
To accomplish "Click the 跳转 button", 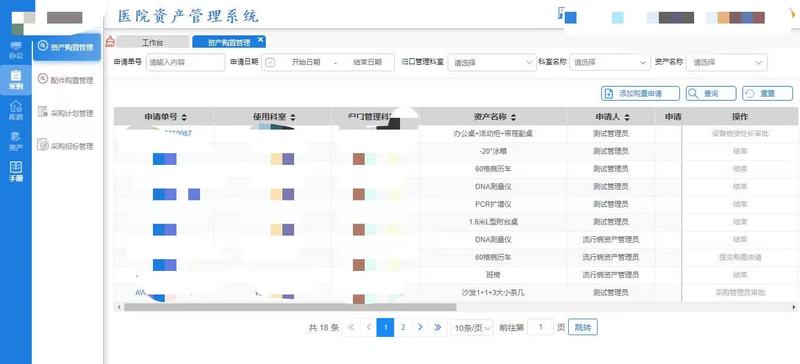I will pos(583,327).
